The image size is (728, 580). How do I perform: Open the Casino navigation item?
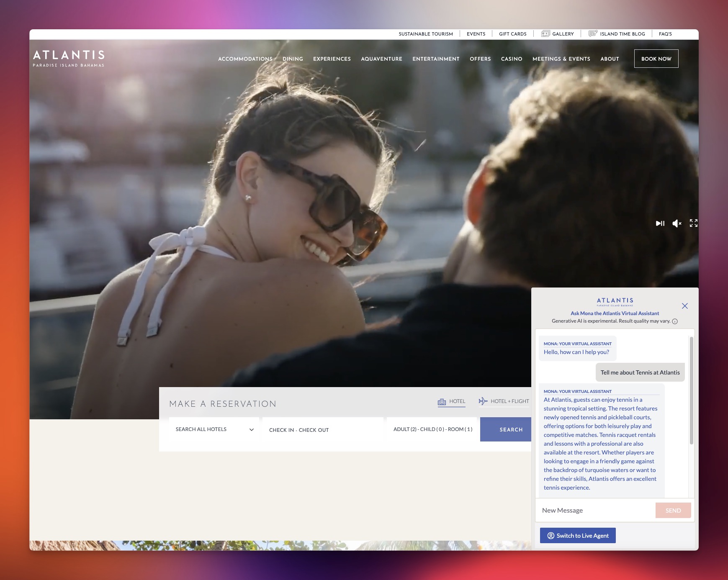(x=511, y=59)
